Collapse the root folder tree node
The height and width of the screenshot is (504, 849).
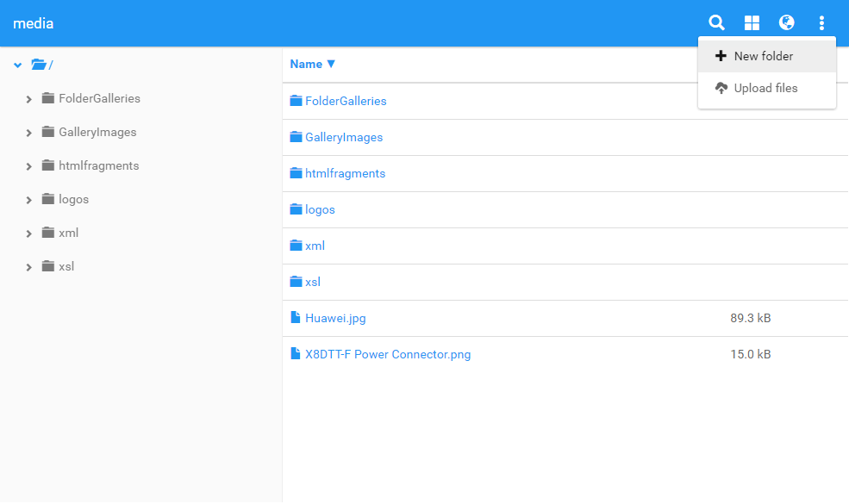pyautogui.click(x=17, y=65)
